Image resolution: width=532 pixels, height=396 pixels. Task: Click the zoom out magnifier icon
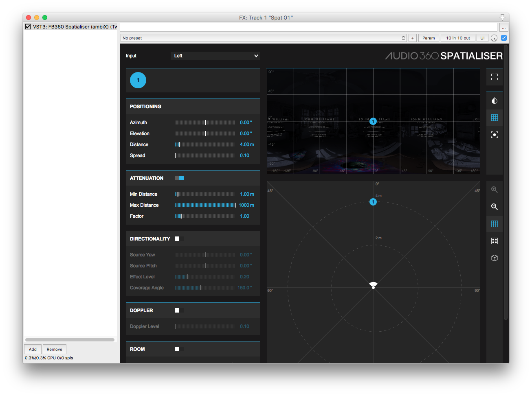[495, 207]
